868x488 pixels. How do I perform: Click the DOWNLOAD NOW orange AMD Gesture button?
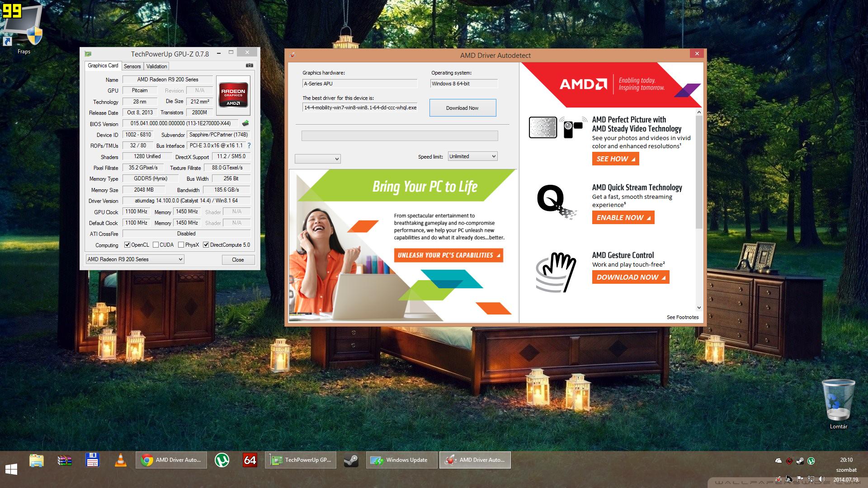[631, 277]
